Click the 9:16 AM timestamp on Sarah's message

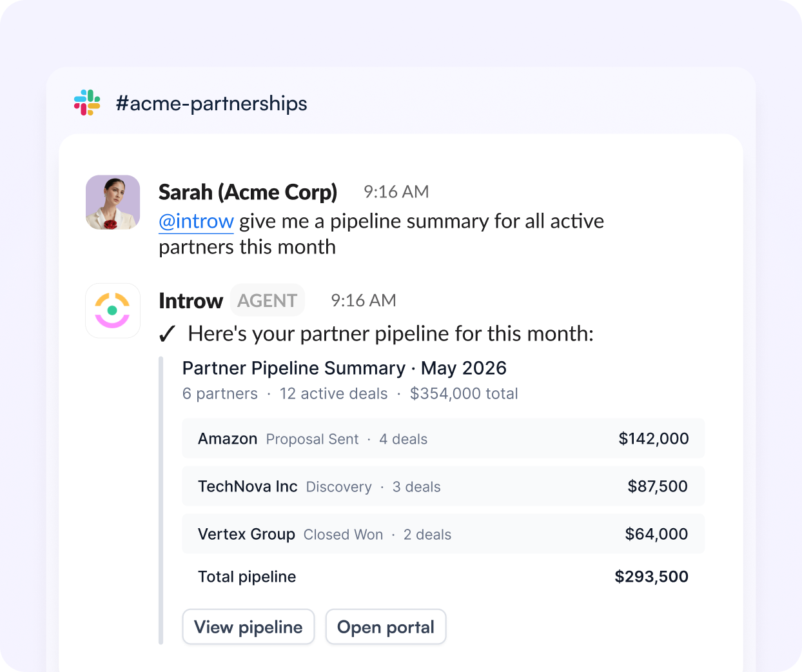pos(396,192)
